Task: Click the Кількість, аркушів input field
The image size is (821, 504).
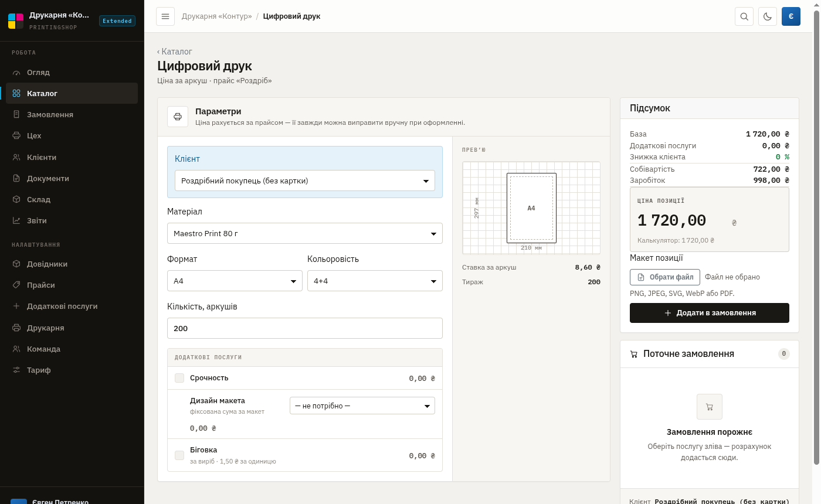Action: (305, 328)
